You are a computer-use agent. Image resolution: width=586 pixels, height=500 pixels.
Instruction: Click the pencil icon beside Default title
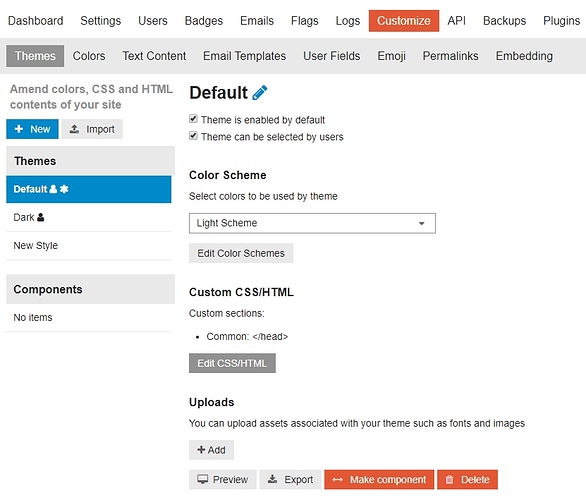pos(259,93)
